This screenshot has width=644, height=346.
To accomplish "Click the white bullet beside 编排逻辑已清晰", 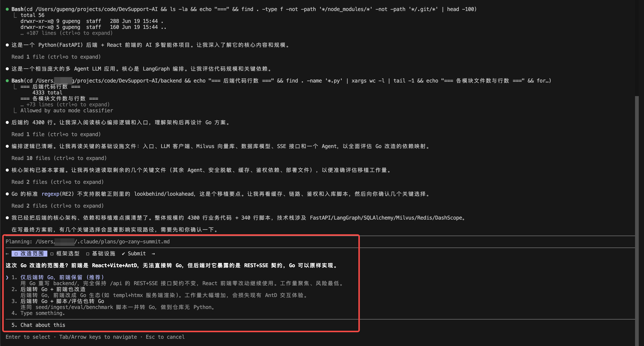I will [7, 146].
